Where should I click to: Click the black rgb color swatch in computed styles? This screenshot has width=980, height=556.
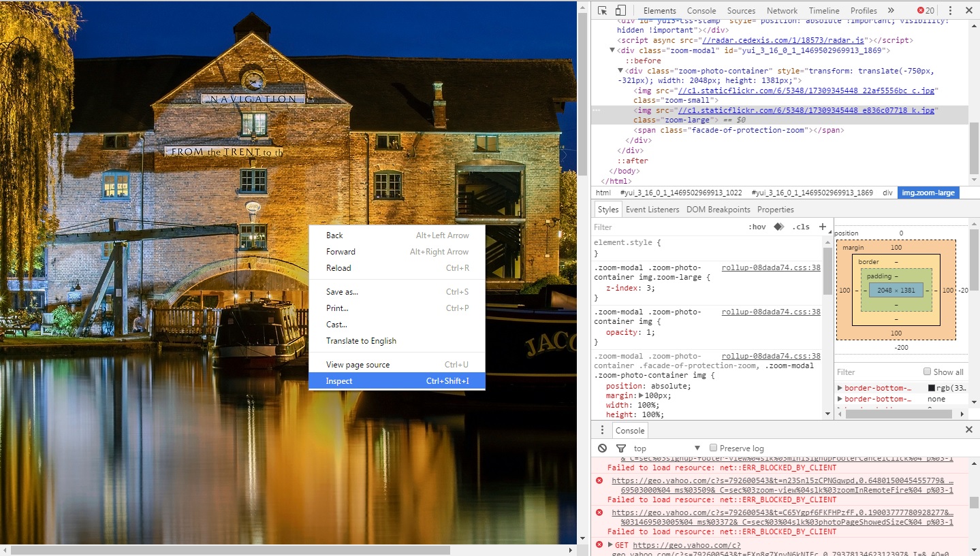pyautogui.click(x=931, y=388)
